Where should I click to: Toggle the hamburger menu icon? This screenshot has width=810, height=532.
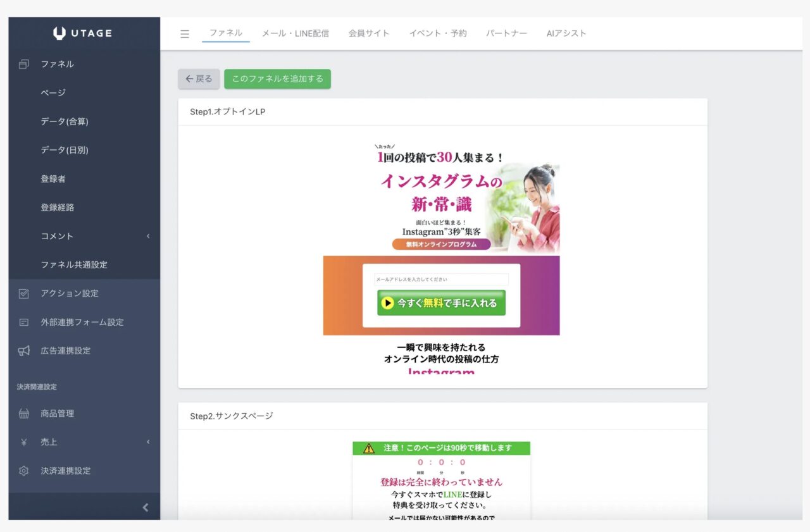coord(185,34)
